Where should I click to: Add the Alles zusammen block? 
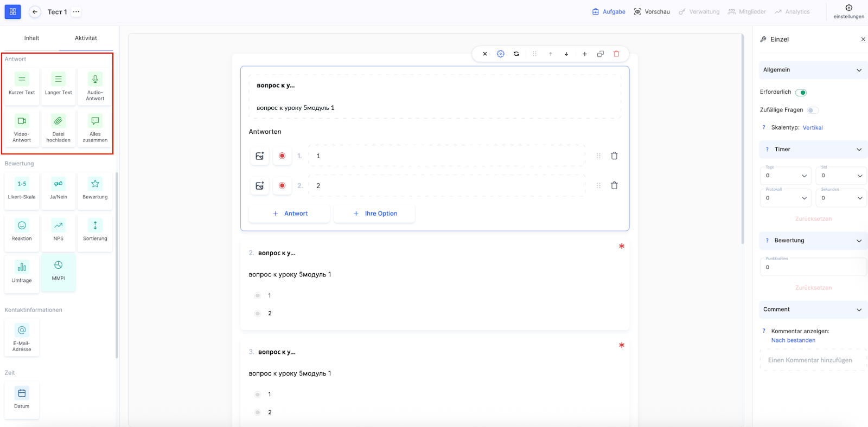coord(95,127)
